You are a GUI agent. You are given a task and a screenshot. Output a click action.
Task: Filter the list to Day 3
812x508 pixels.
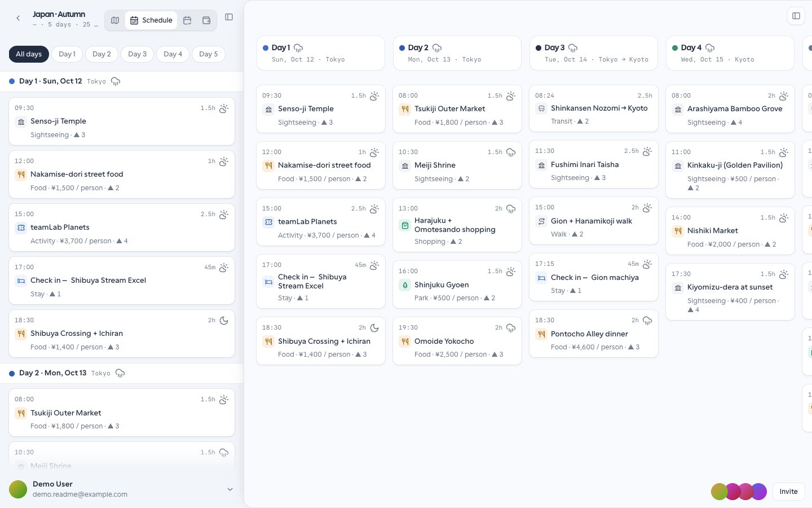[x=137, y=54]
